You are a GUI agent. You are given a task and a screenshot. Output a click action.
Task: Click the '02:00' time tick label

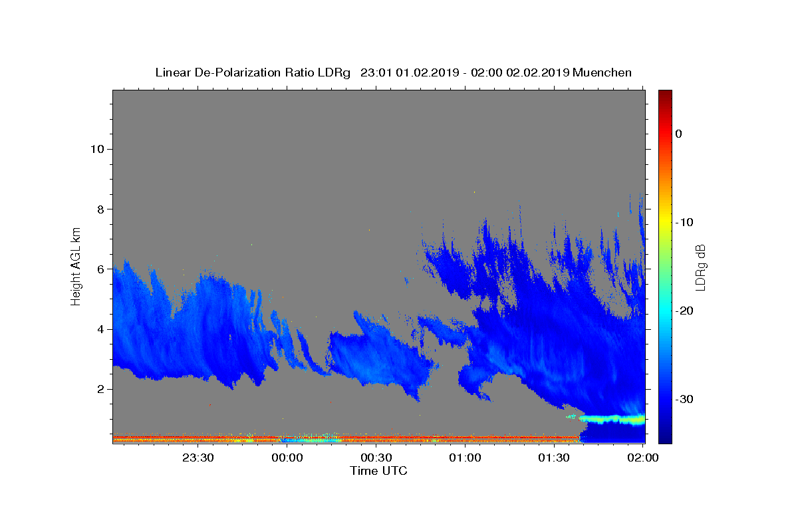(644, 458)
